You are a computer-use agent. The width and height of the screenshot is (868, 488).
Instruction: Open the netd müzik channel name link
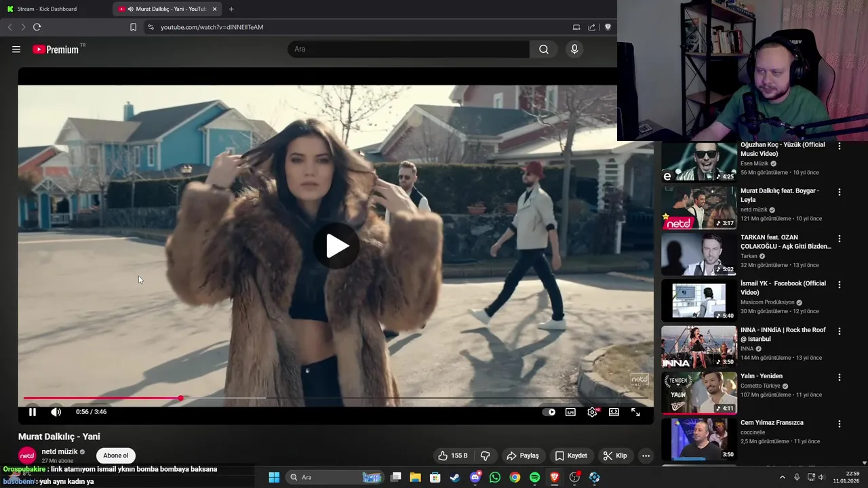coord(60,451)
